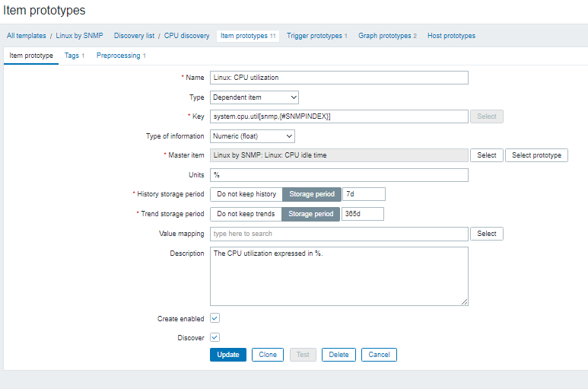Switch to the Tags tab
588x389 pixels.
click(72, 56)
